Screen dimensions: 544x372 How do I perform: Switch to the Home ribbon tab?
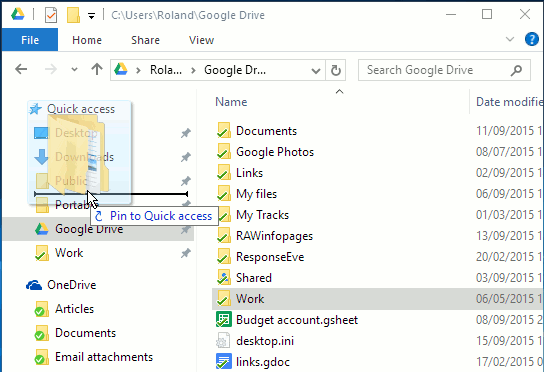coord(87,40)
